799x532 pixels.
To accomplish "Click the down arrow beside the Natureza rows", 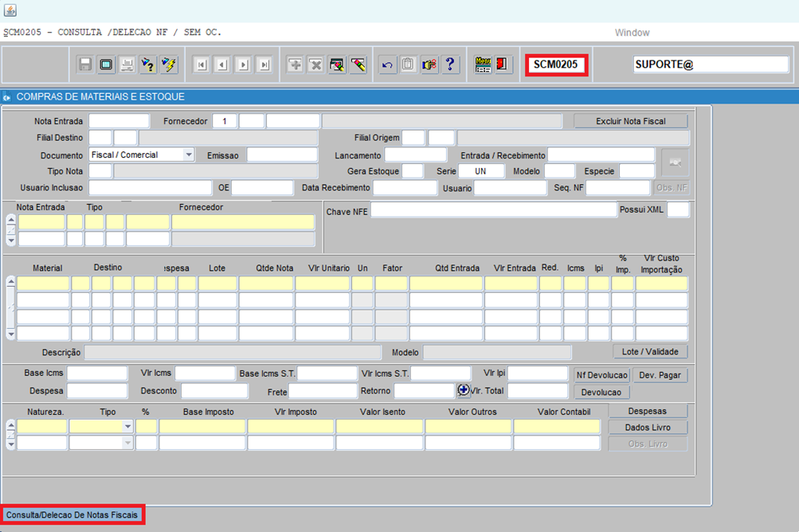I will [10, 444].
